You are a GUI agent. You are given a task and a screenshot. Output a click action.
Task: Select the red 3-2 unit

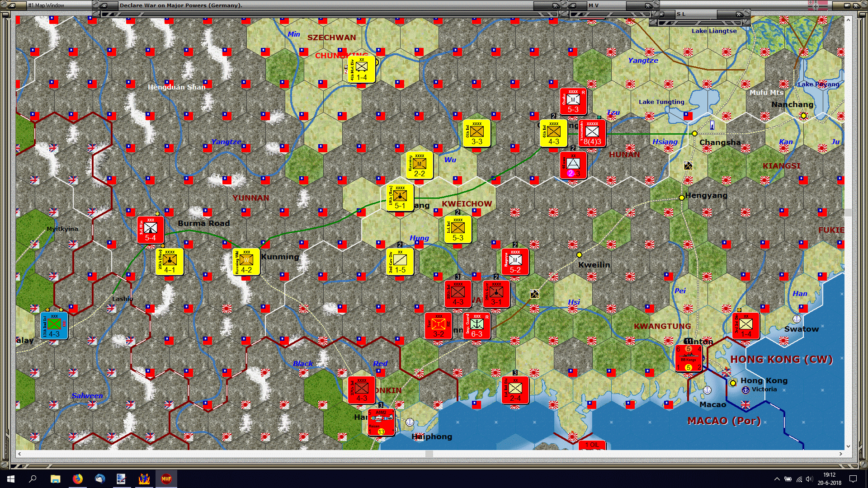click(x=438, y=326)
